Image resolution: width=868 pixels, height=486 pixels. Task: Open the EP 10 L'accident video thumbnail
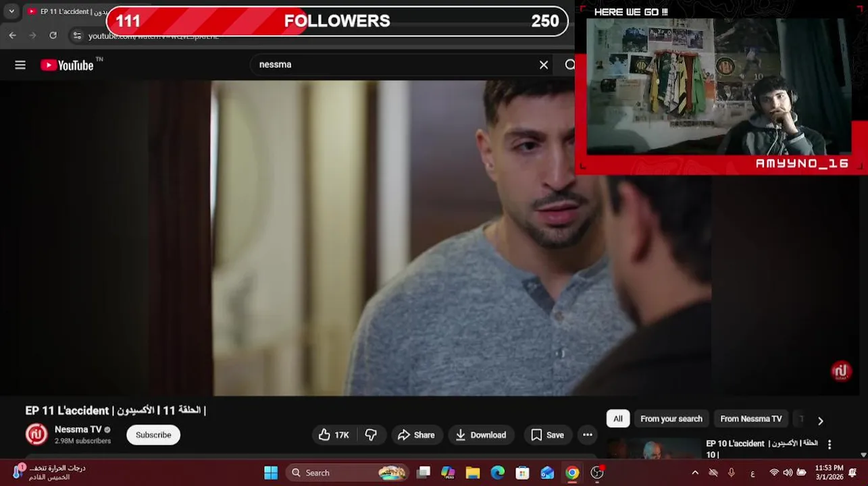click(654, 449)
